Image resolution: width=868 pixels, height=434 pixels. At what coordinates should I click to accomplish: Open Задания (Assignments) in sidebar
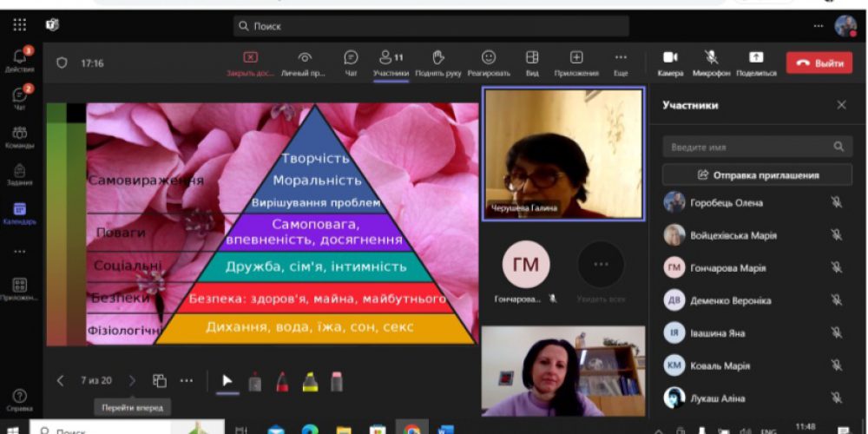(x=18, y=174)
